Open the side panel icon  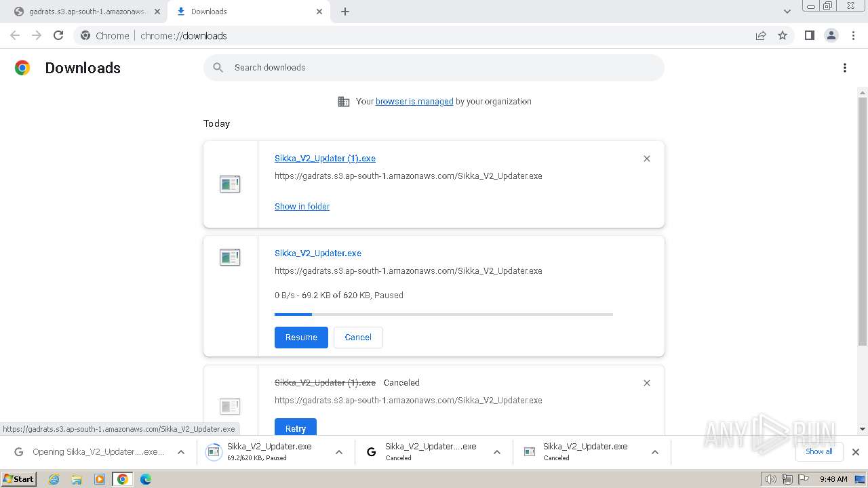(x=809, y=35)
